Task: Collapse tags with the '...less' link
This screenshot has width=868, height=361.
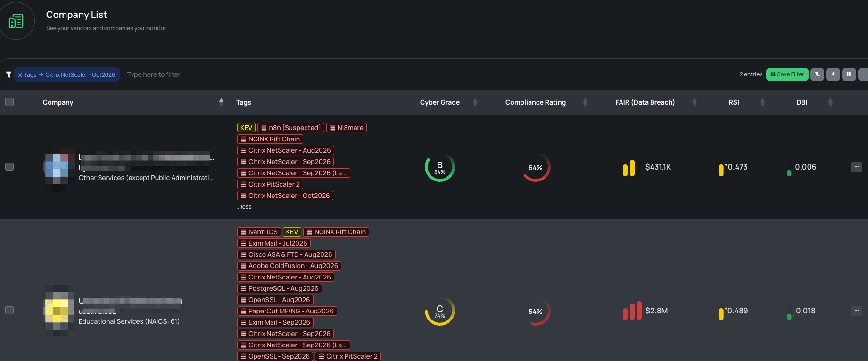Action: 244,207
